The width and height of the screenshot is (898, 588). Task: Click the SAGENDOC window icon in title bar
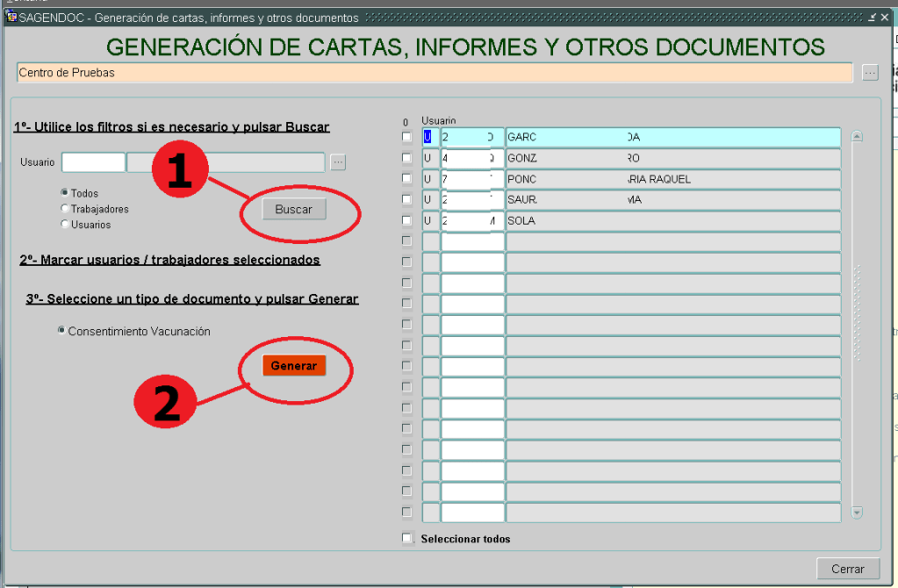(11, 18)
